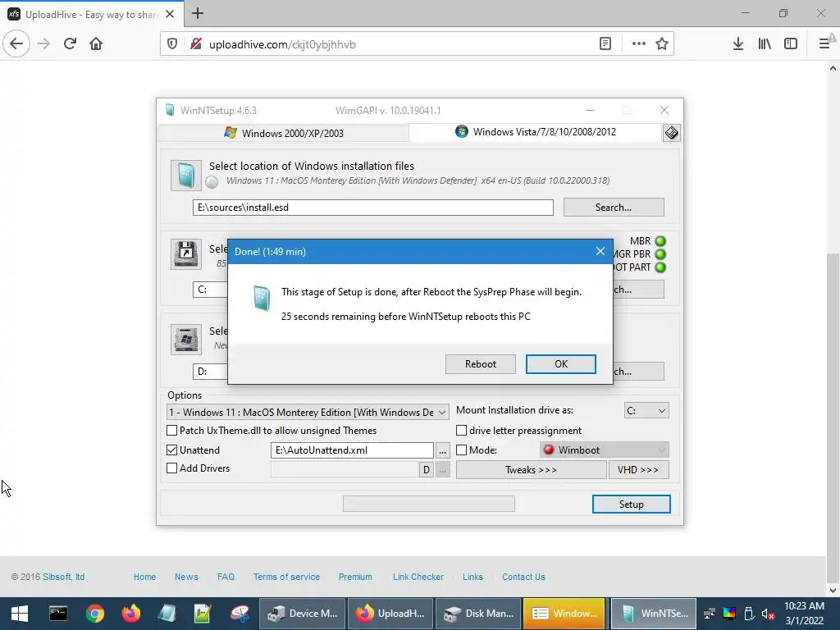Screen dimensions: 840x630
Task: Click the AutoUnattend.xml path field
Action: click(x=352, y=450)
